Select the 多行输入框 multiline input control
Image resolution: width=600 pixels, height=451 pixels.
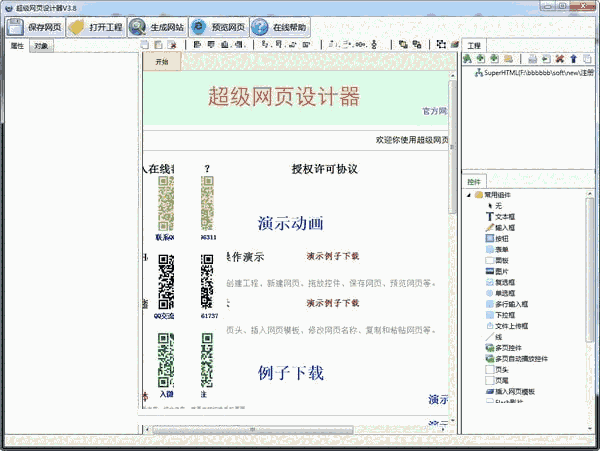507,304
